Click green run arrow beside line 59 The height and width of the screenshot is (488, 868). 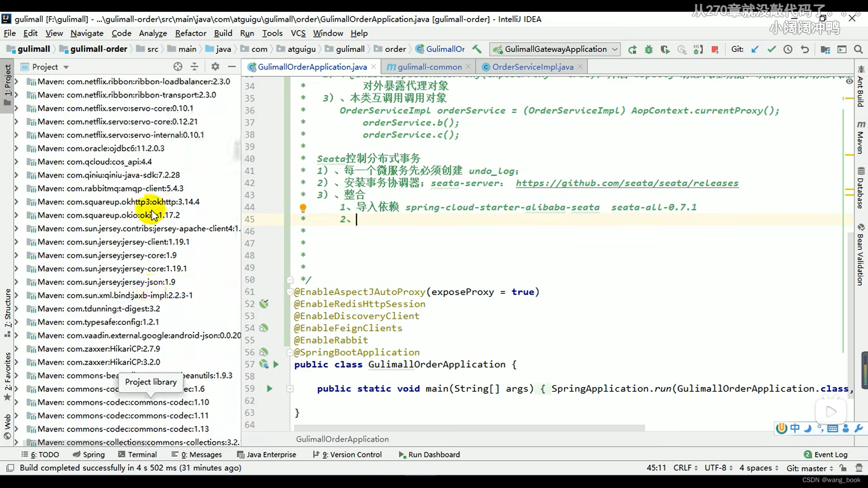(x=269, y=389)
